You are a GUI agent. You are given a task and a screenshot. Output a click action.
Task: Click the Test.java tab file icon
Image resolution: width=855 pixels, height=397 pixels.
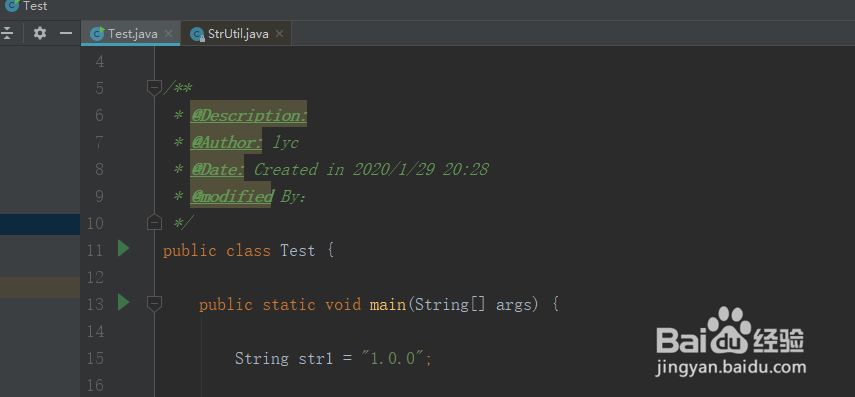pos(98,34)
